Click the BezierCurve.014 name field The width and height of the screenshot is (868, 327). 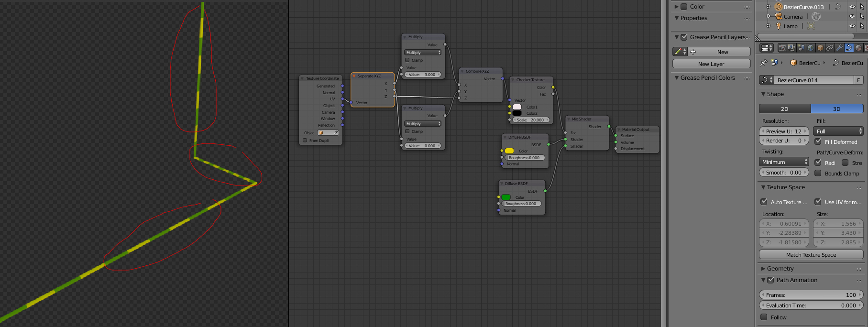coord(814,80)
